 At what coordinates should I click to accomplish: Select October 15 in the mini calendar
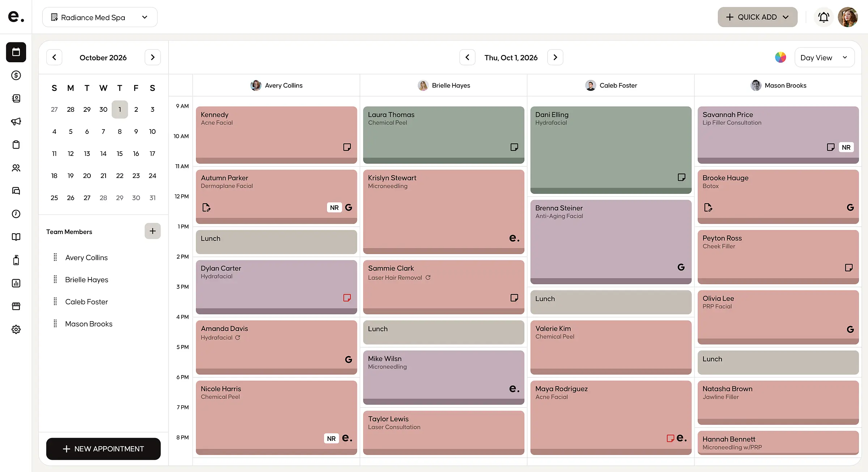[x=120, y=154]
